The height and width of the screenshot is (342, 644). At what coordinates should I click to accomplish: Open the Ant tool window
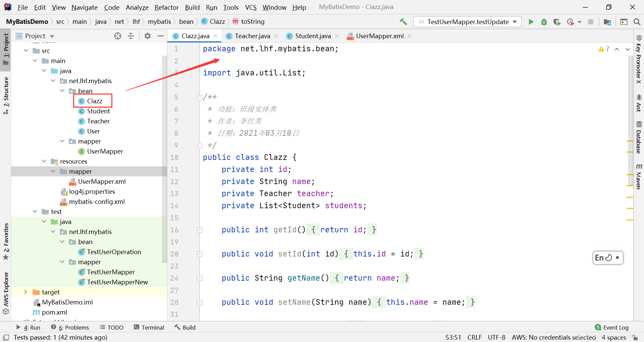tap(639, 103)
